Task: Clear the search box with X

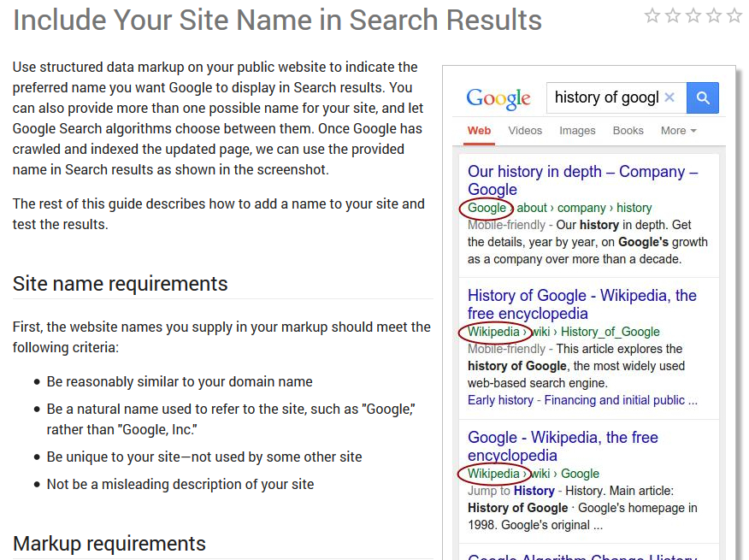Action: (x=669, y=97)
